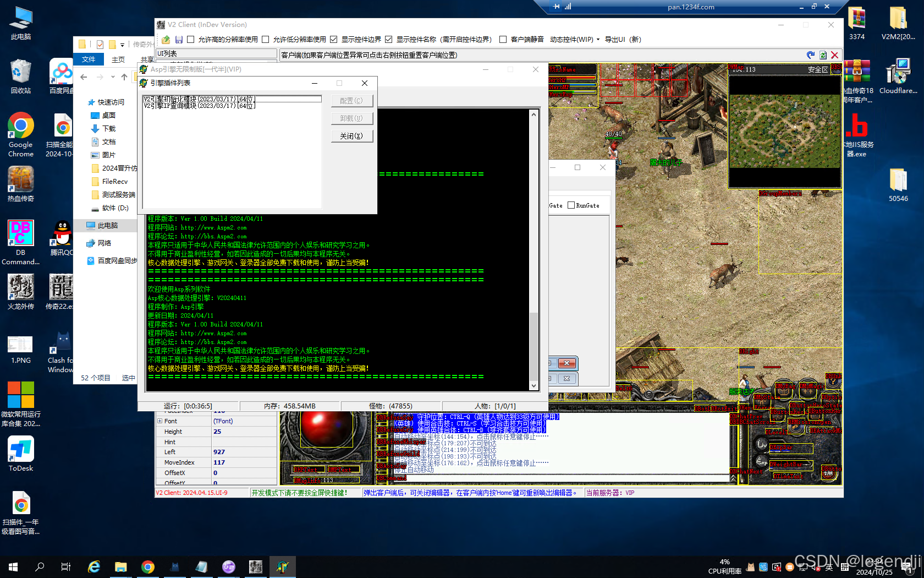This screenshot has width=924, height=578.
Task: Launch Internet Explorer from taskbar
Action: [x=94, y=567]
